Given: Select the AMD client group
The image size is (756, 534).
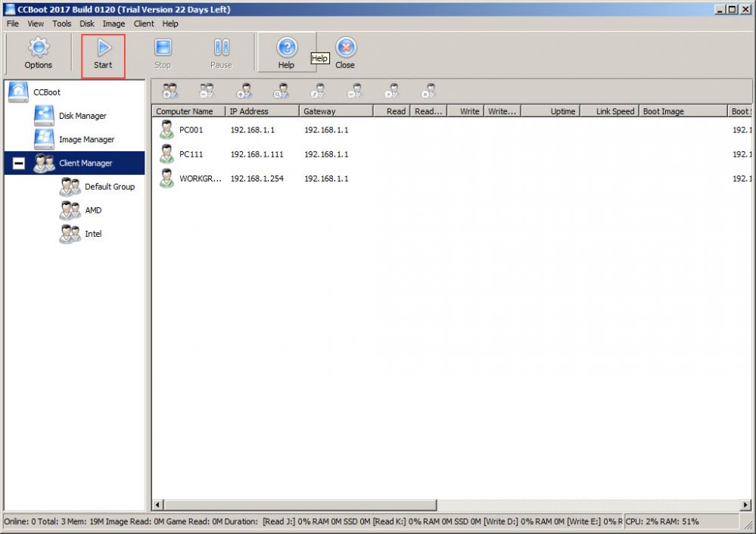Looking at the screenshot, I should click(93, 210).
